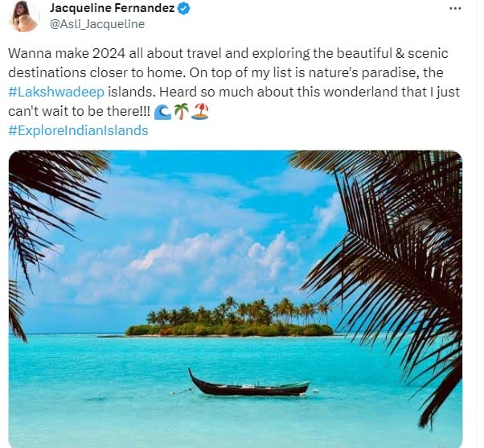Click the blue verified badge
The image size is (484, 448).
184,9
